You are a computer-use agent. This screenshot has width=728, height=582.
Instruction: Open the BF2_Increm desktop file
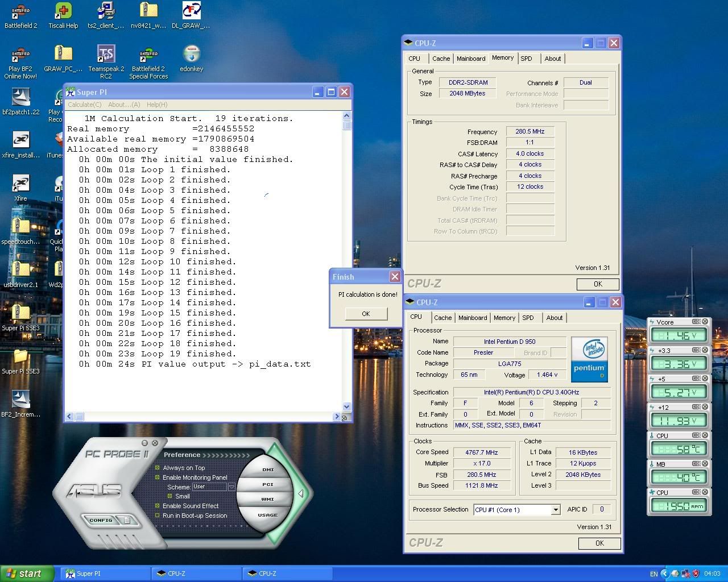[21, 404]
